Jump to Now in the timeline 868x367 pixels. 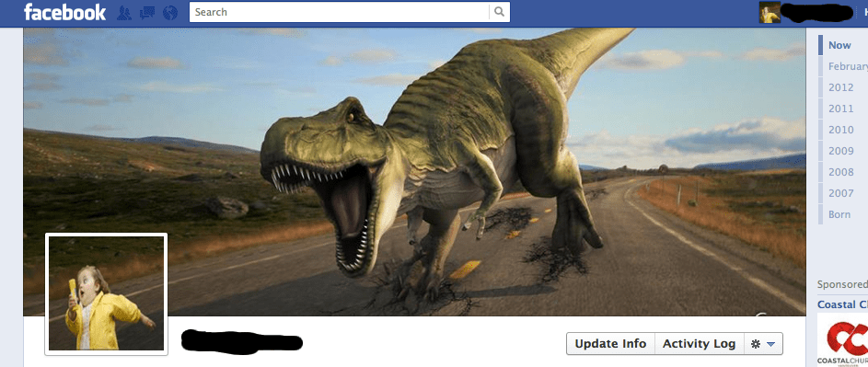(x=839, y=45)
